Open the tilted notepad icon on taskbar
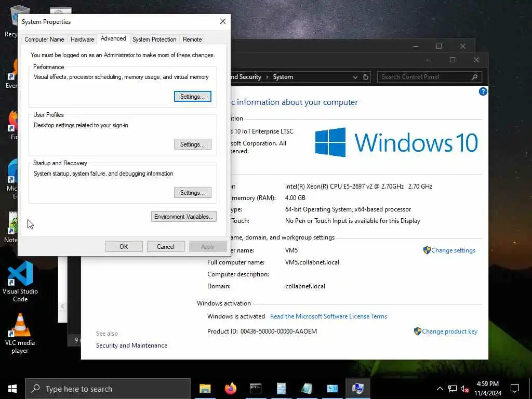Screen dimensions: 532x399 coord(307,389)
